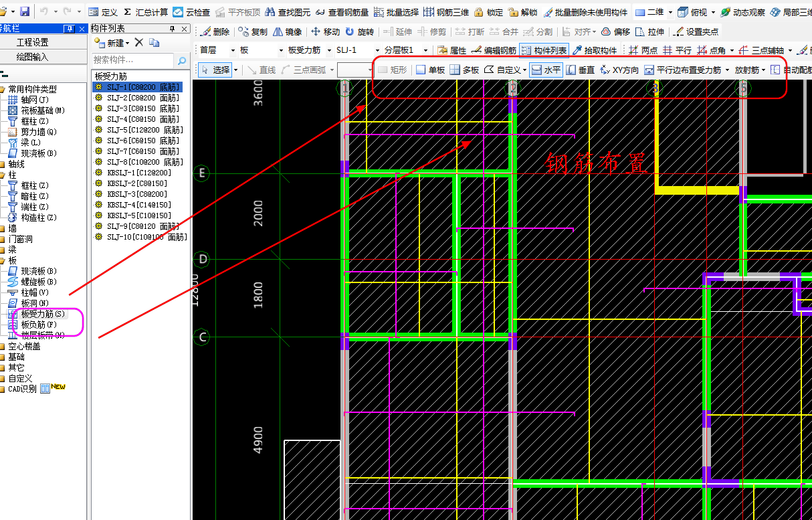Show 钢筋三维 rebar 3D view
The width and height of the screenshot is (812, 520).
[x=446, y=13]
